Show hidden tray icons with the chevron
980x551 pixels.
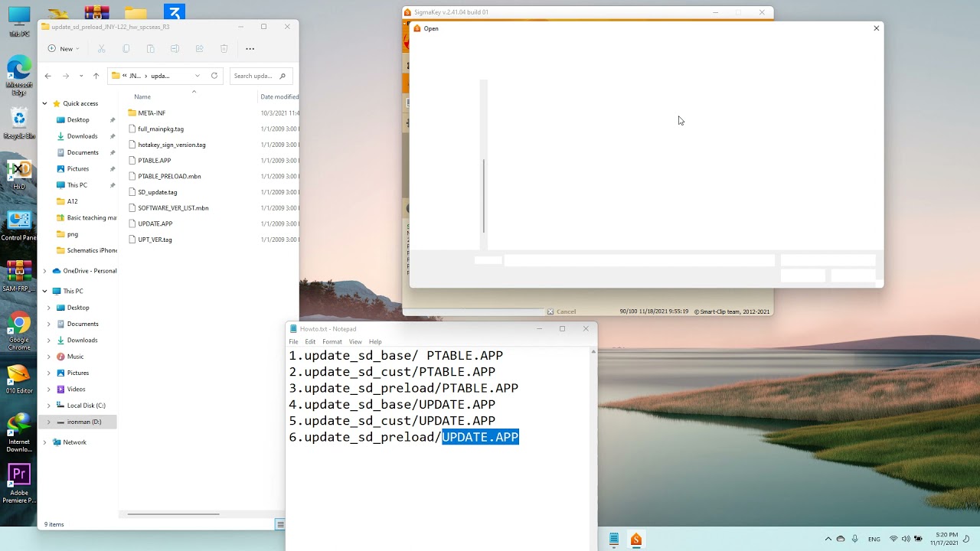[x=828, y=539]
